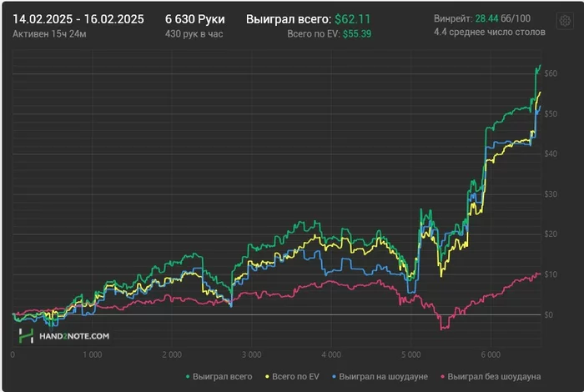584x392 pixels.
Task: Click the HAND2NOTE.COM watermark text
Action: click(75, 336)
